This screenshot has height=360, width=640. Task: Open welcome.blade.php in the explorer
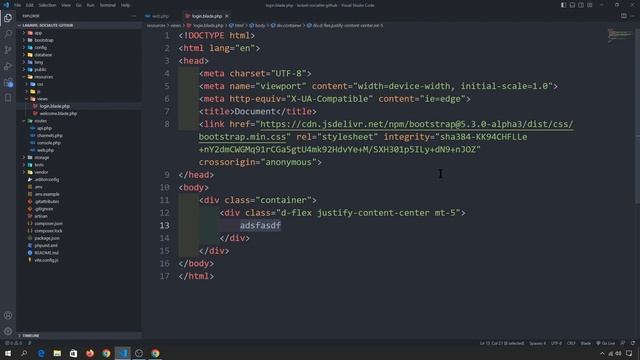58,113
